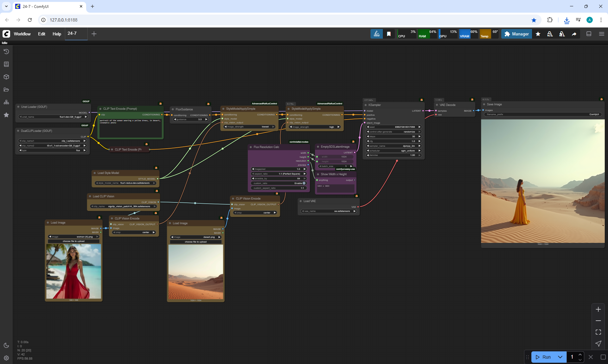The width and height of the screenshot is (608, 364).
Task: Click the bookmark icon in the top toolbar
Action: pyautogui.click(x=389, y=34)
